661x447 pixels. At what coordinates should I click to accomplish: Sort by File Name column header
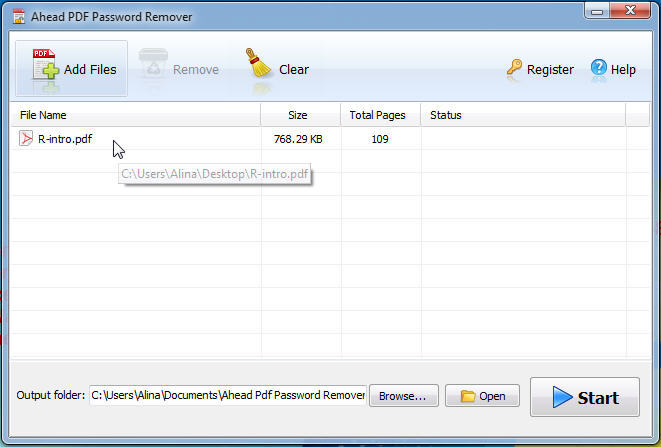point(135,115)
